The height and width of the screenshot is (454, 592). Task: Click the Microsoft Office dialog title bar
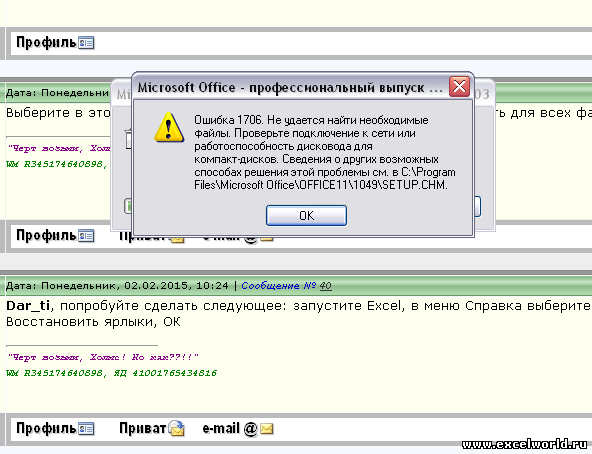click(x=290, y=87)
